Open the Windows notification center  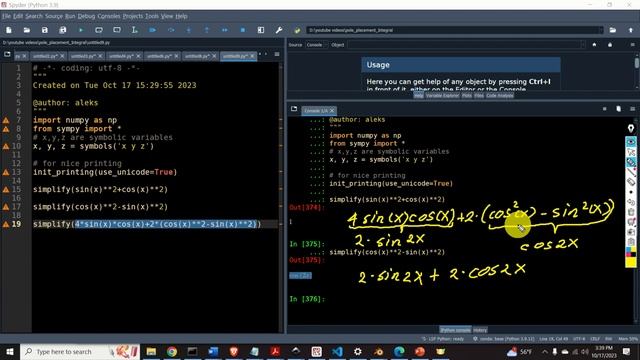[627, 351]
